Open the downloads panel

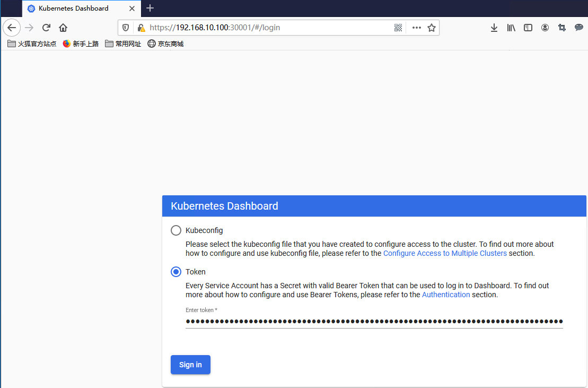click(494, 28)
